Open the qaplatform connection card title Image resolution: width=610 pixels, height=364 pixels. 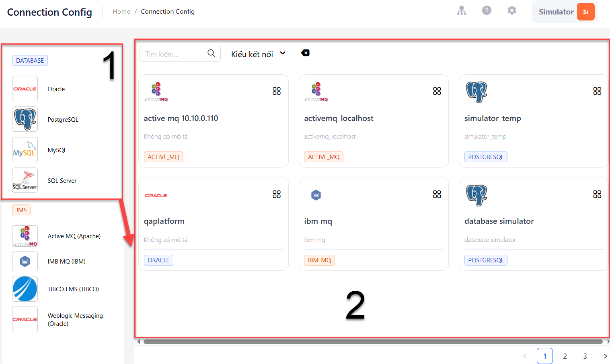(164, 221)
